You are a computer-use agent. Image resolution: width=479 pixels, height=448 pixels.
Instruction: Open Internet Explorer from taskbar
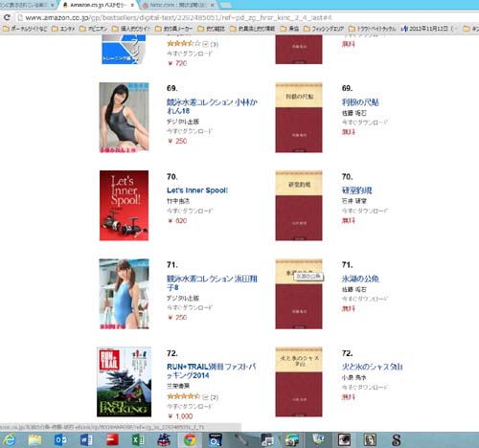tap(10, 440)
